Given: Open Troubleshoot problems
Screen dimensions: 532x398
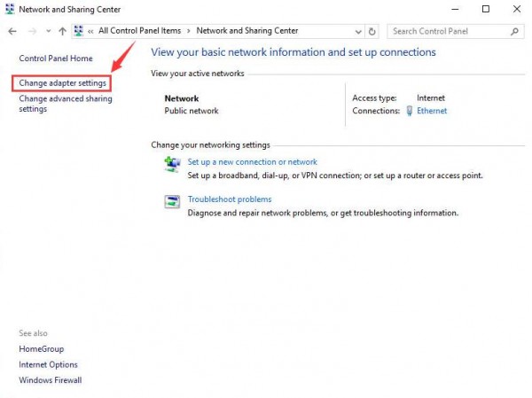Looking at the screenshot, I should (x=230, y=199).
